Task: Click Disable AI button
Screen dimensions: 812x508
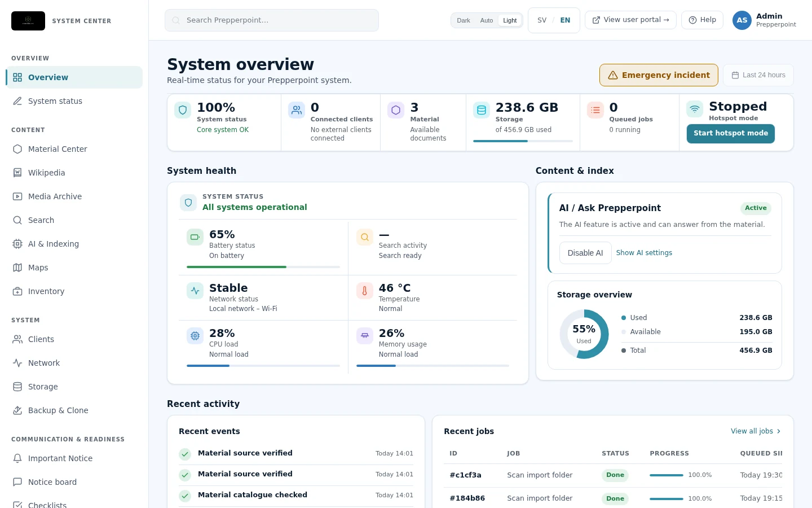Action: [585, 253]
